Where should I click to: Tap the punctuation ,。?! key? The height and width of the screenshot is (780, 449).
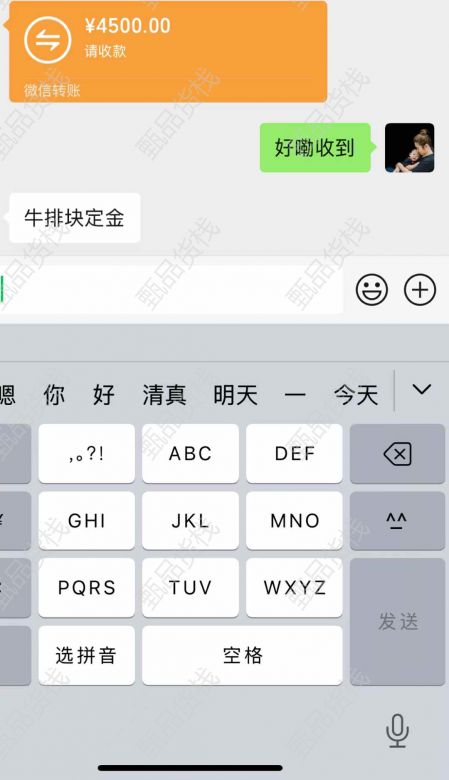click(87, 454)
